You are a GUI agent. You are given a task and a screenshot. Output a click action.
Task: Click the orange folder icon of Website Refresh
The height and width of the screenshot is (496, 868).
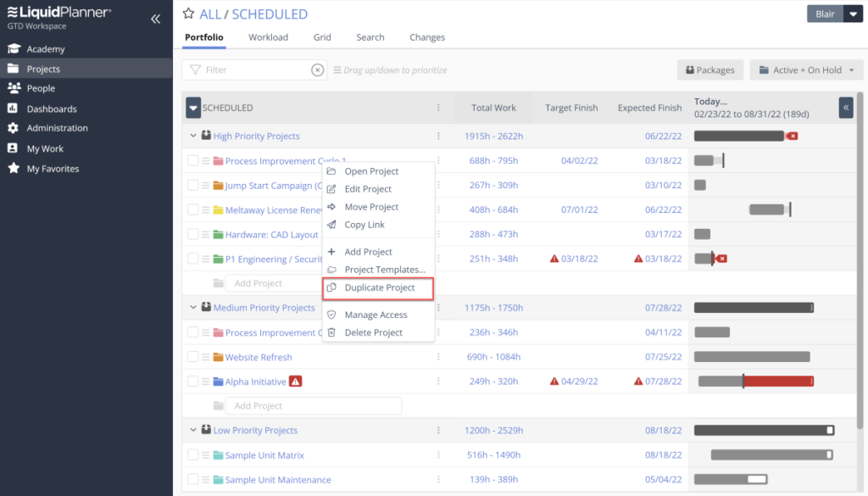click(218, 357)
